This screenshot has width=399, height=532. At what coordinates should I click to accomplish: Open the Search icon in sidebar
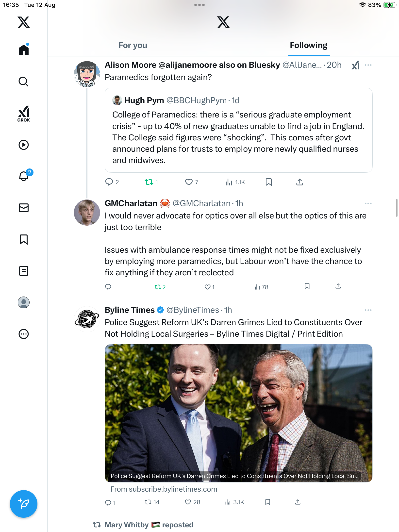pyautogui.click(x=24, y=82)
